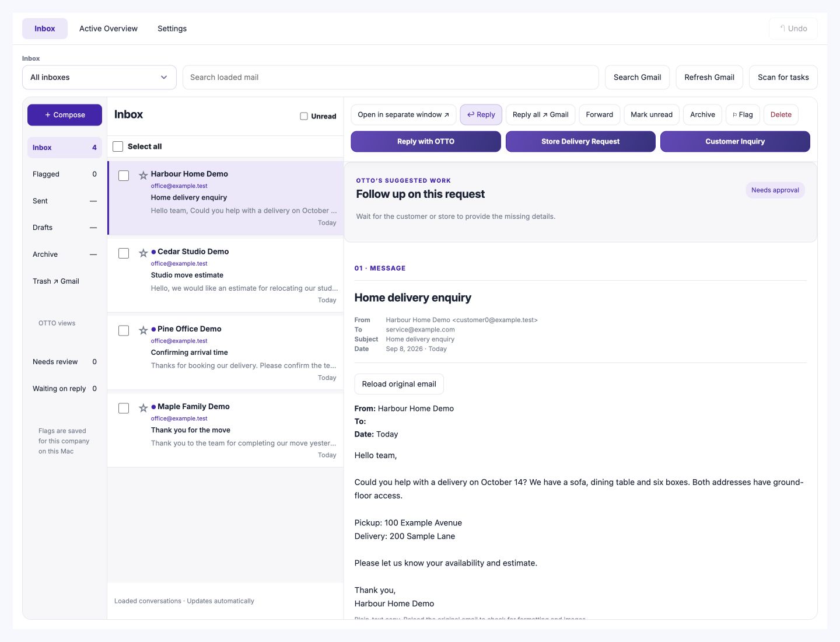This screenshot has height=642, width=840.
Task: Show the Waiting on reply view
Action: click(x=65, y=389)
